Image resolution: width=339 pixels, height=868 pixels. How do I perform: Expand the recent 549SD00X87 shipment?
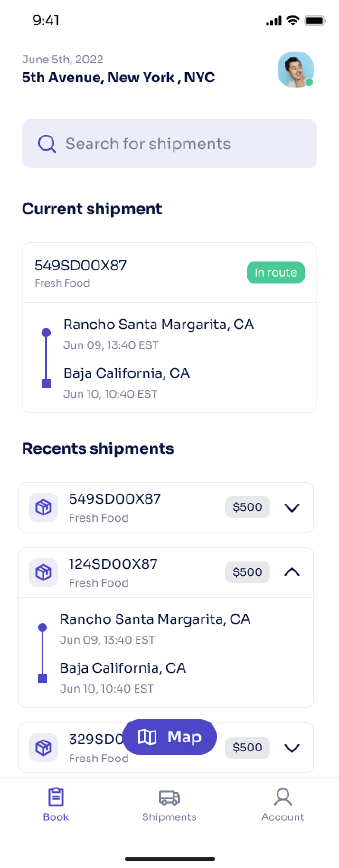click(x=292, y=507)
